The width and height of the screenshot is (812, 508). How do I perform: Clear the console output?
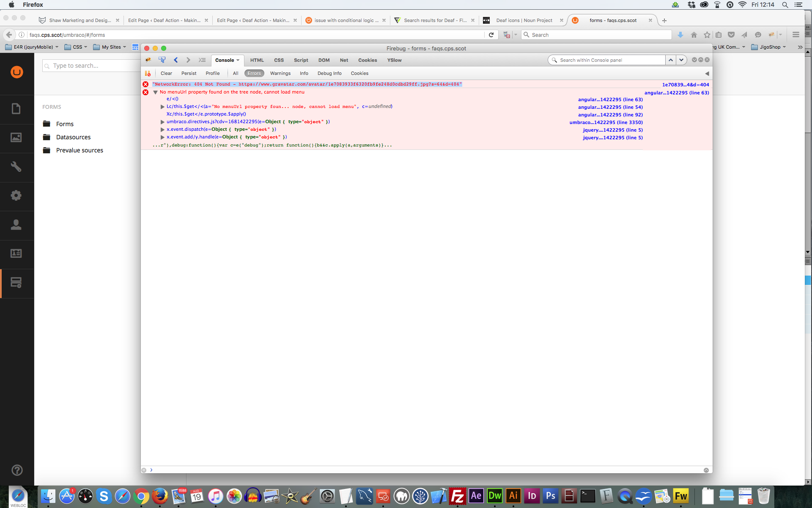pyautogui.click(x=166, y=73)
